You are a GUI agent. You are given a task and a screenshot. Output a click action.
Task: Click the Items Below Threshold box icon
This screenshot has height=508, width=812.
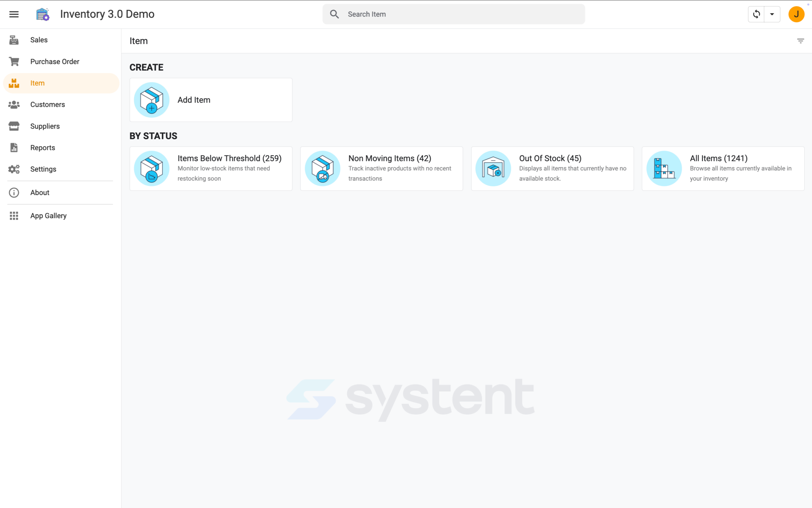[x=152, y=168]
